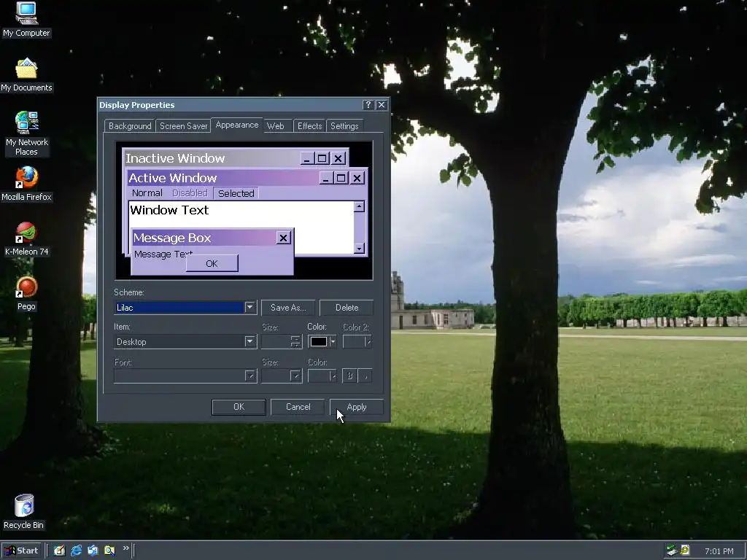Delete the current scheme

pos(347,308)
